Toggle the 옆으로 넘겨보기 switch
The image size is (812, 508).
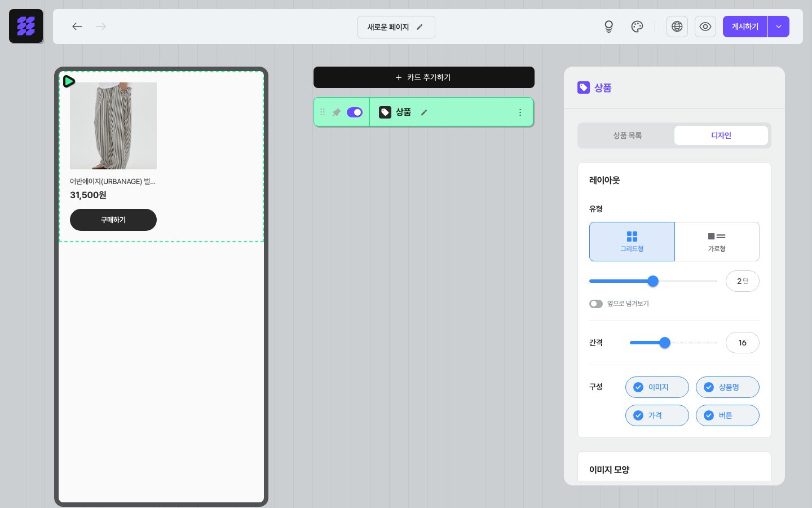coord(596,304)
